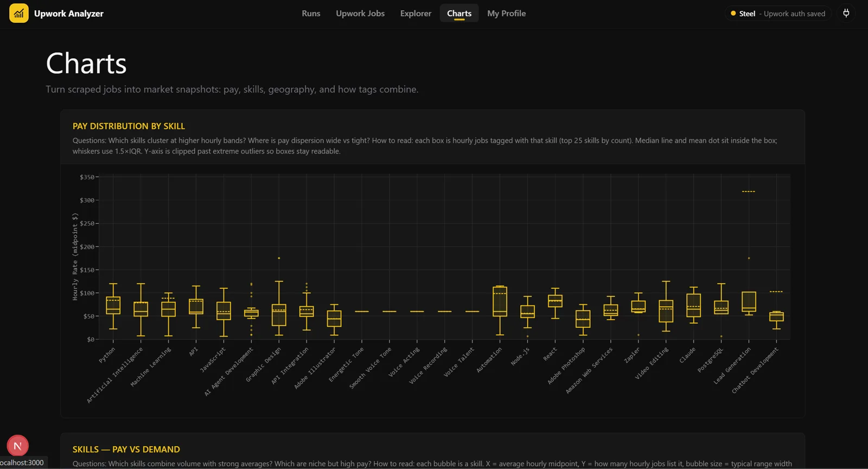
Task: Click the "Hourly Rate (midpoint $)" axis title
Action: (75, 257)
